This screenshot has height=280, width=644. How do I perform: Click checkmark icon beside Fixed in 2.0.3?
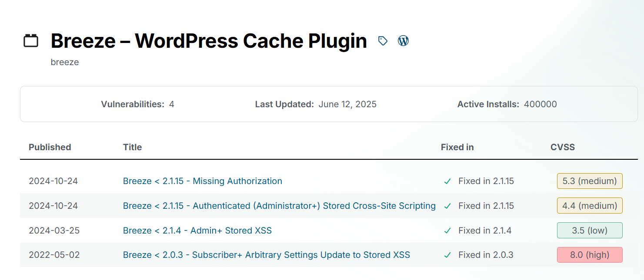[x=447, y=255]
